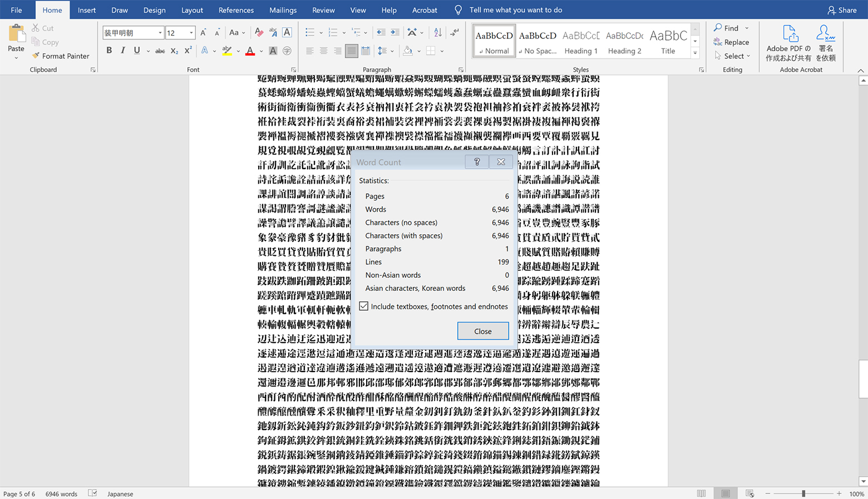Click Tell me what you want to do
This screenshot has width=868, height=499.
coord(515,10)
